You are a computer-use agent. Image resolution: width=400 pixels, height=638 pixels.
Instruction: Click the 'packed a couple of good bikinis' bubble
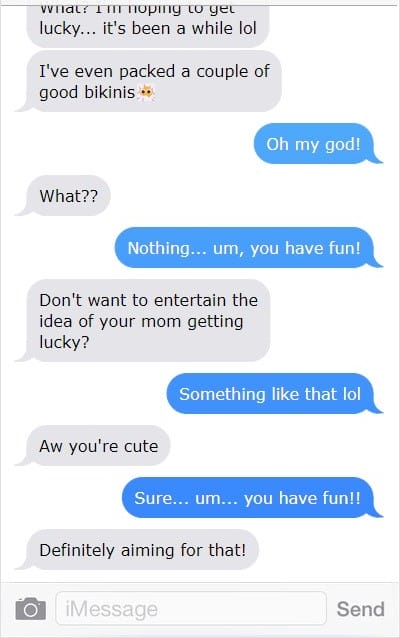154,81
